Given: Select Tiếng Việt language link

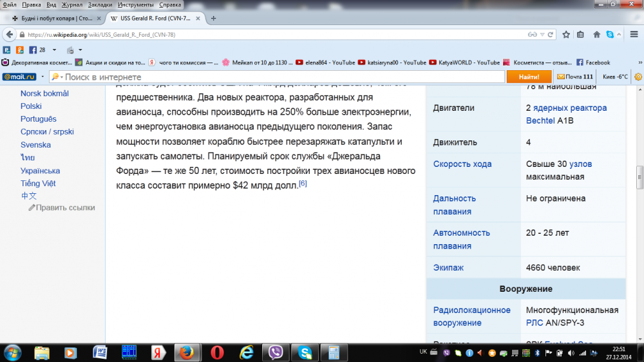Looking at the screenshot, I should pyautogui.click(x=38, y=184).
